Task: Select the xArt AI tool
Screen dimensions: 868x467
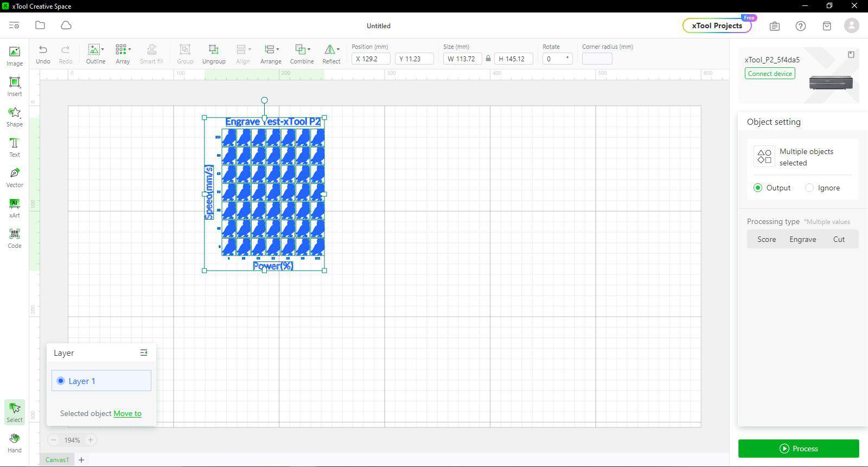Action: (x=15, y=208)
